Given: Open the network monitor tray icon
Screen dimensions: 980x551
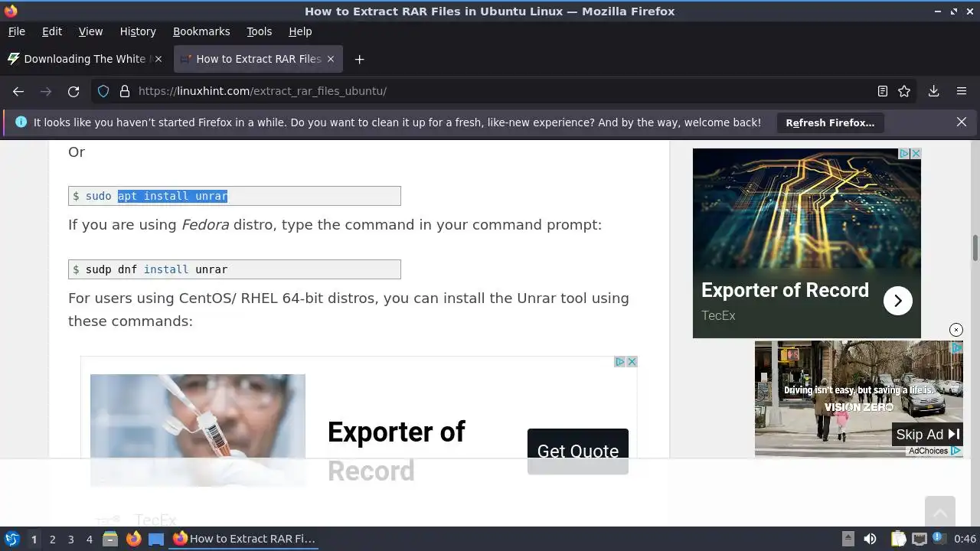Looking at the screenshot, I should tap(920, 539).
